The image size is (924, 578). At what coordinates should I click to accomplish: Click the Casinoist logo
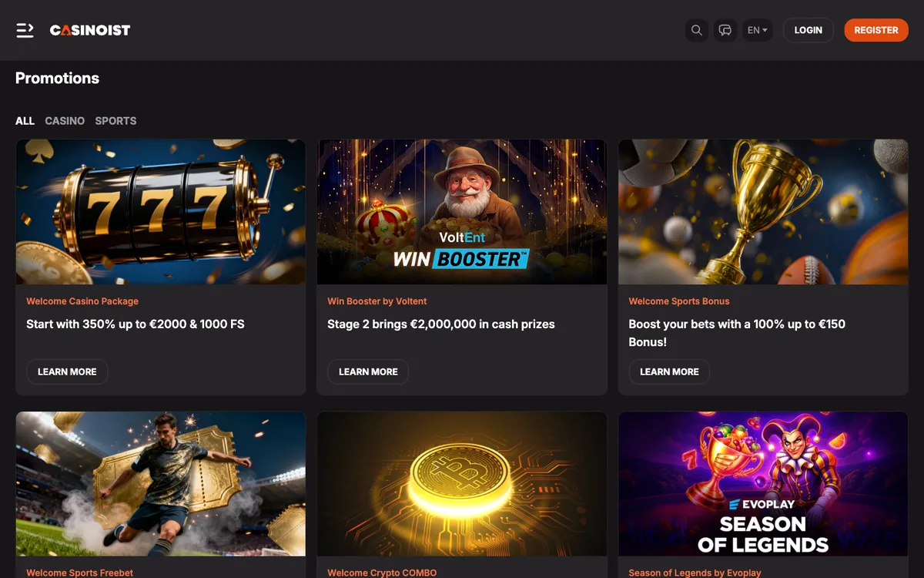90,30
